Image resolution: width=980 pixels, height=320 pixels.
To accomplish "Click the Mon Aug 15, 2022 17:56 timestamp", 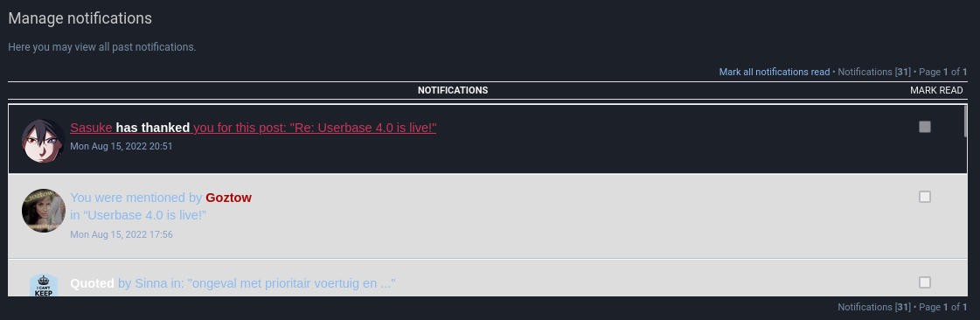I will (122, 235).
